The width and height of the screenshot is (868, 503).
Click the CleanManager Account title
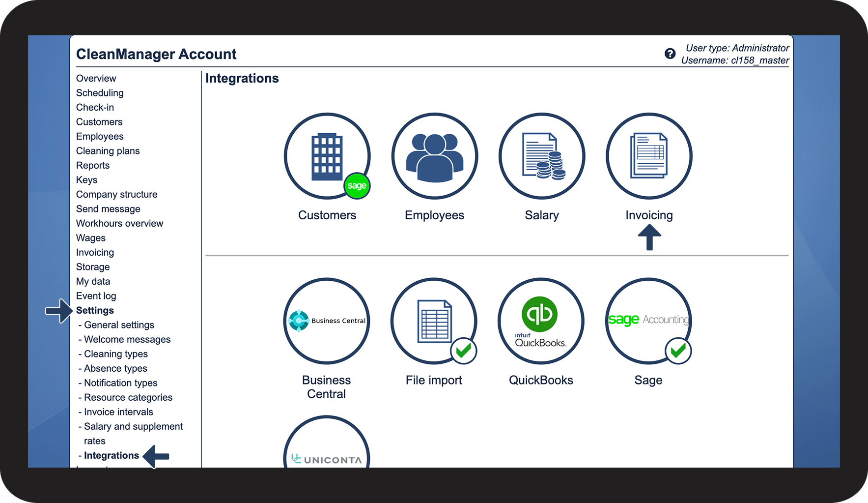click(156, 54)
